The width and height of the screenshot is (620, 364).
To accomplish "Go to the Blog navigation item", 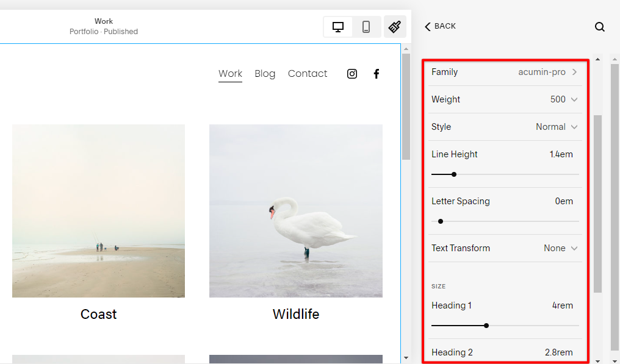I will pos(265,74).
